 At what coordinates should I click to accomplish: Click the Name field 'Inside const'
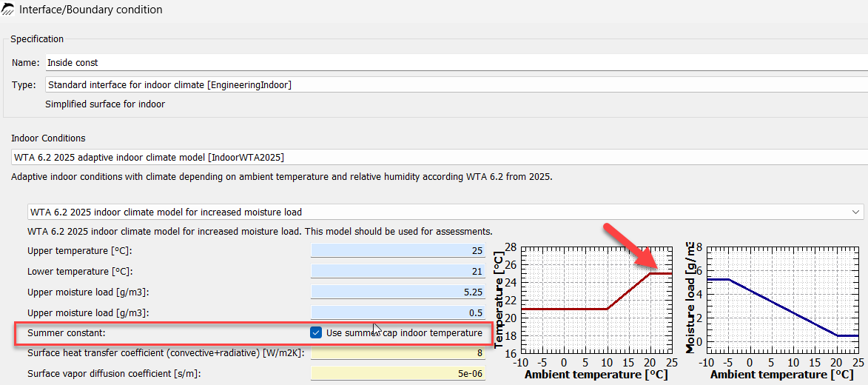pos(456,63)
